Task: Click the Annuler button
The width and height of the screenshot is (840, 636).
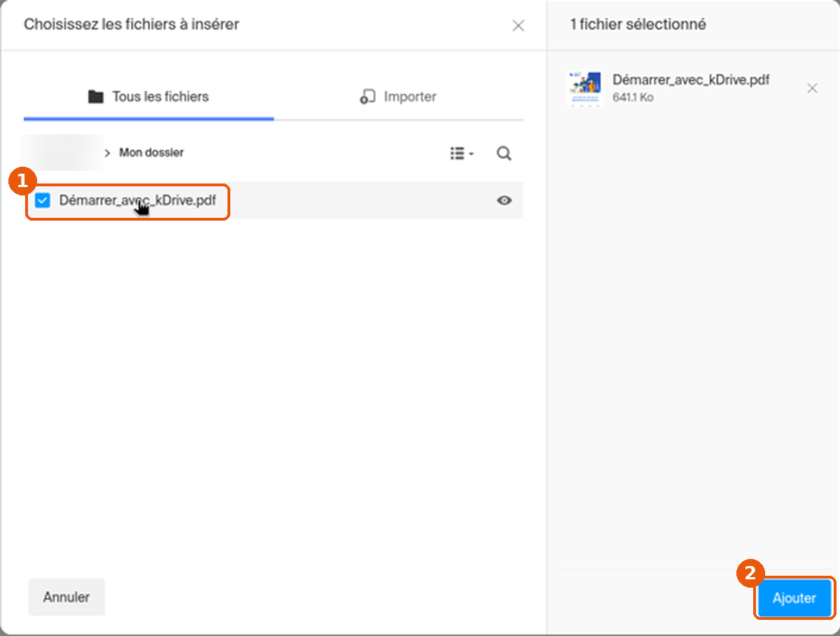Action: [66, 597]
